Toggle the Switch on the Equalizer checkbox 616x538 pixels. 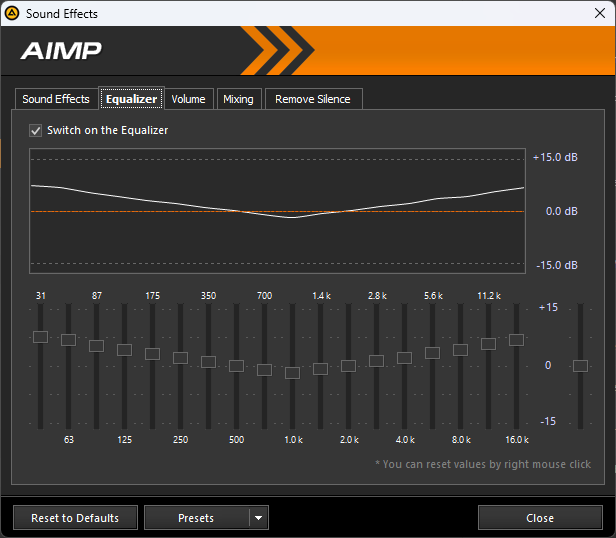[35, 130]
